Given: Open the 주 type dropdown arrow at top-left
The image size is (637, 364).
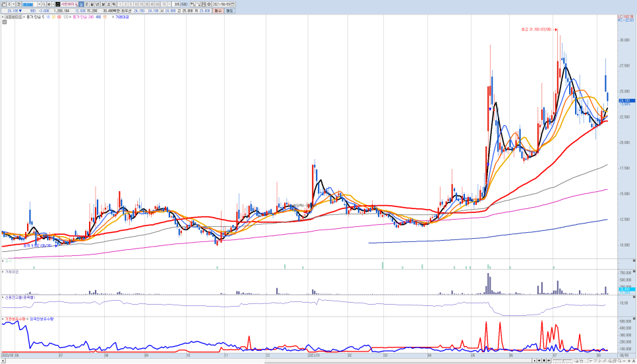Looking at the screenshot, I should [14, 4].
